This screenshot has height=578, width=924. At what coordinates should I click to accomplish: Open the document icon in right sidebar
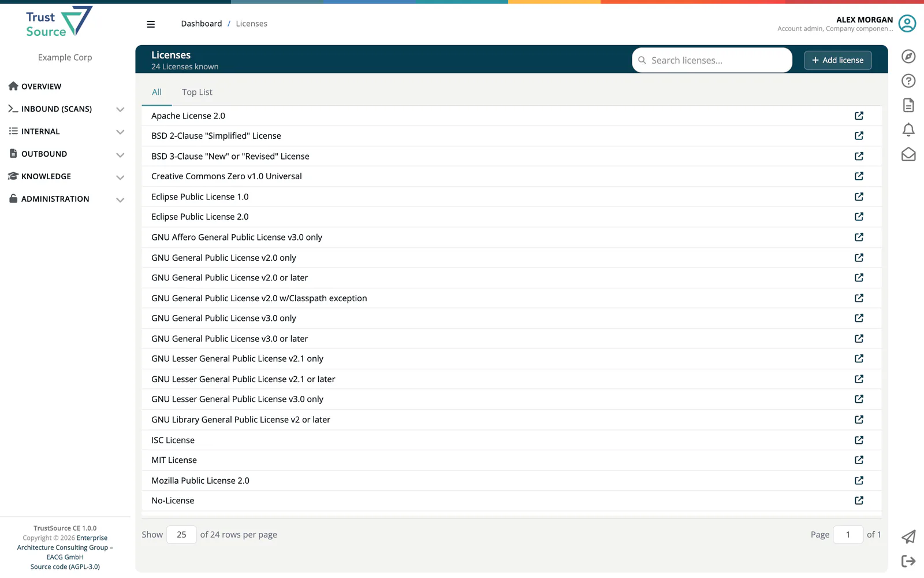coord(908,105)
